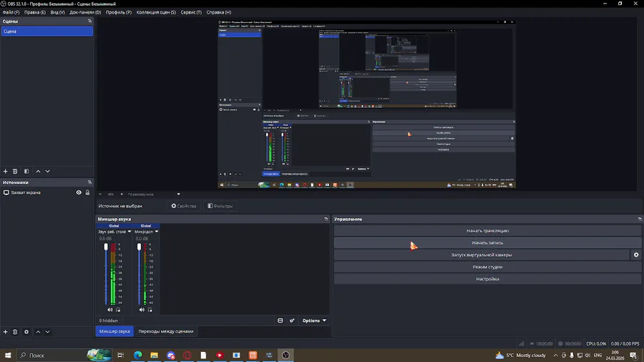Open the Док-панели menu
This screenshot has width=644, height=362.
(85, 12)
